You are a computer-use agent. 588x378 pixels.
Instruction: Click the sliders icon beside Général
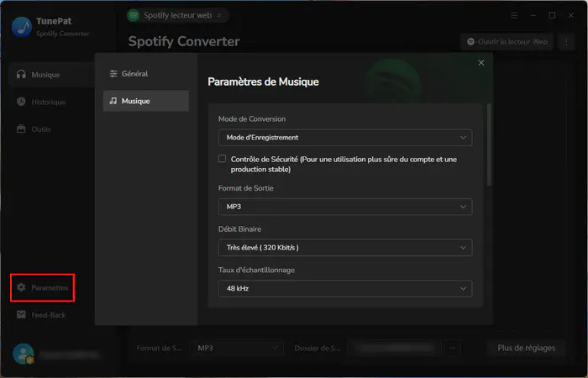[x=113, y=74]
